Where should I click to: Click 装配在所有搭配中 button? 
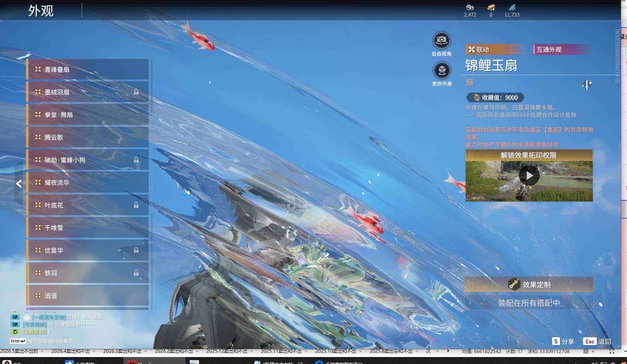click(x=529, y=303)
